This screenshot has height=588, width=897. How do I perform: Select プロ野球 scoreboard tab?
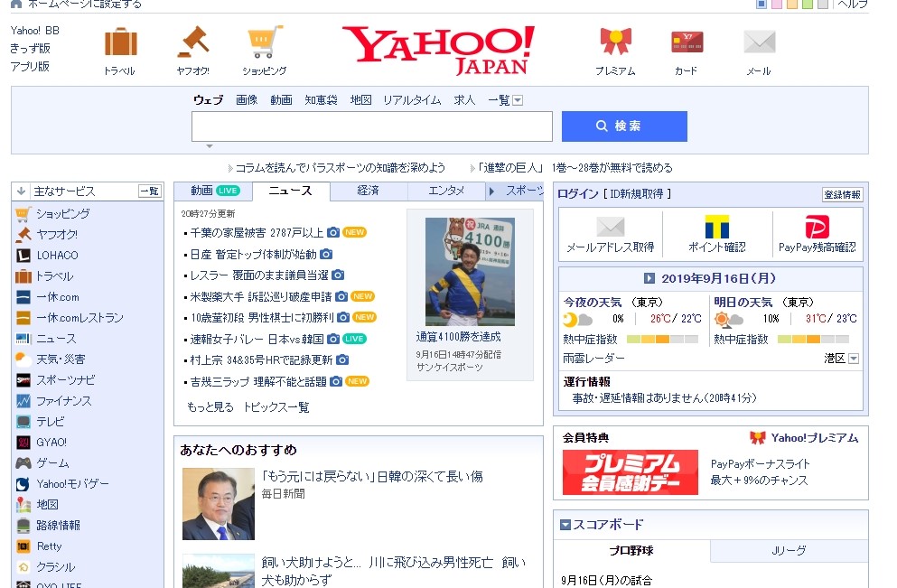pyautogui.click(x=631, y=551)
